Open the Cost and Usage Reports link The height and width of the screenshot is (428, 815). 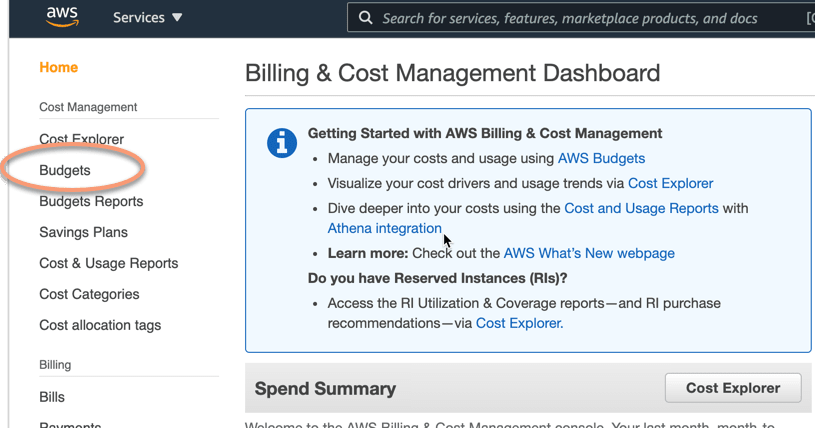point(641,209)
